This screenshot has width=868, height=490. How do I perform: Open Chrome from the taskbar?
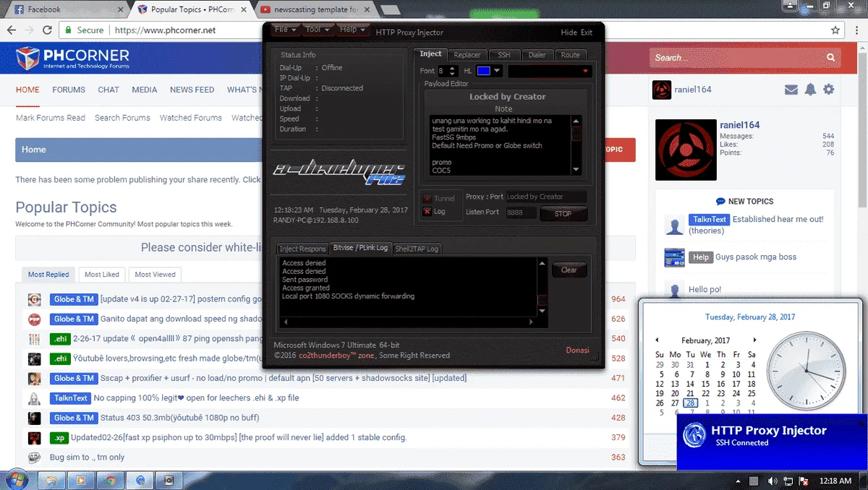coord(110,480)
